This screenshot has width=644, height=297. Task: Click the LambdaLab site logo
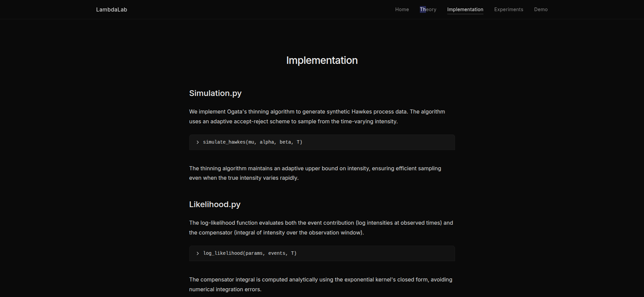(x=112, y=9)
